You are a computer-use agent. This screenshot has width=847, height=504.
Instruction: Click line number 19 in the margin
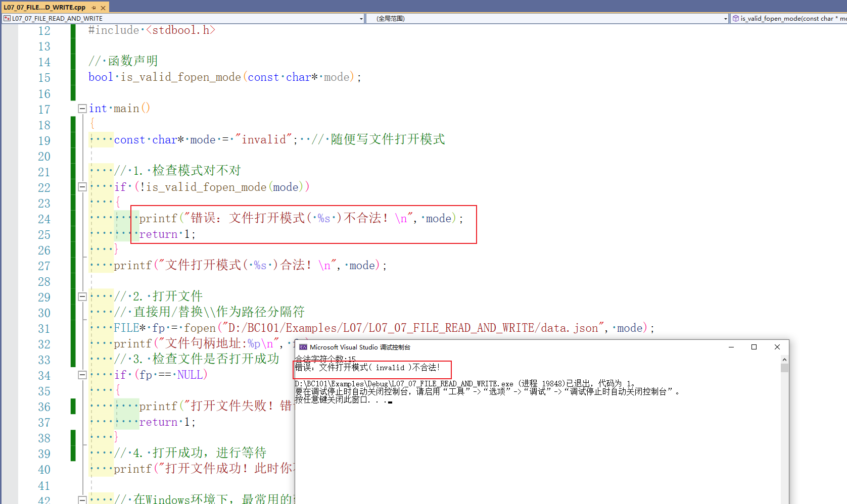44,140
